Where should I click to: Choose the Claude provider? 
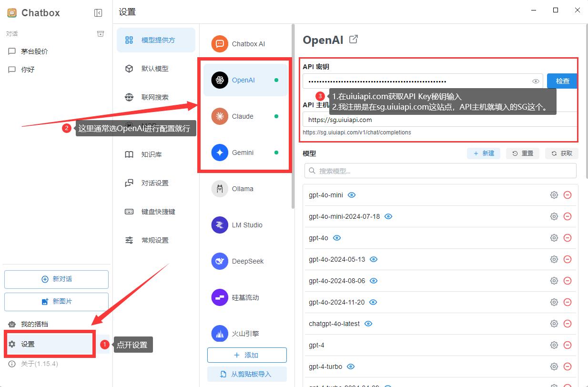(245, 116)
